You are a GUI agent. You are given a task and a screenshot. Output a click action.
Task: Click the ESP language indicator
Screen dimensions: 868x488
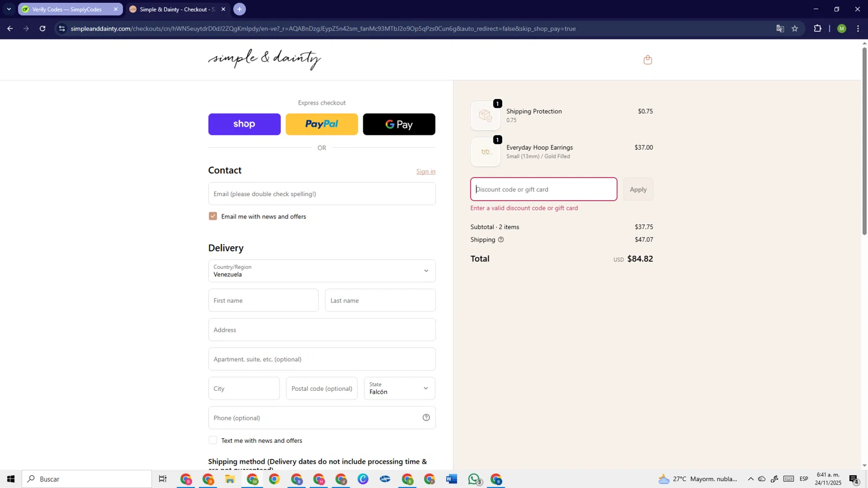click(x=804, y=479)
